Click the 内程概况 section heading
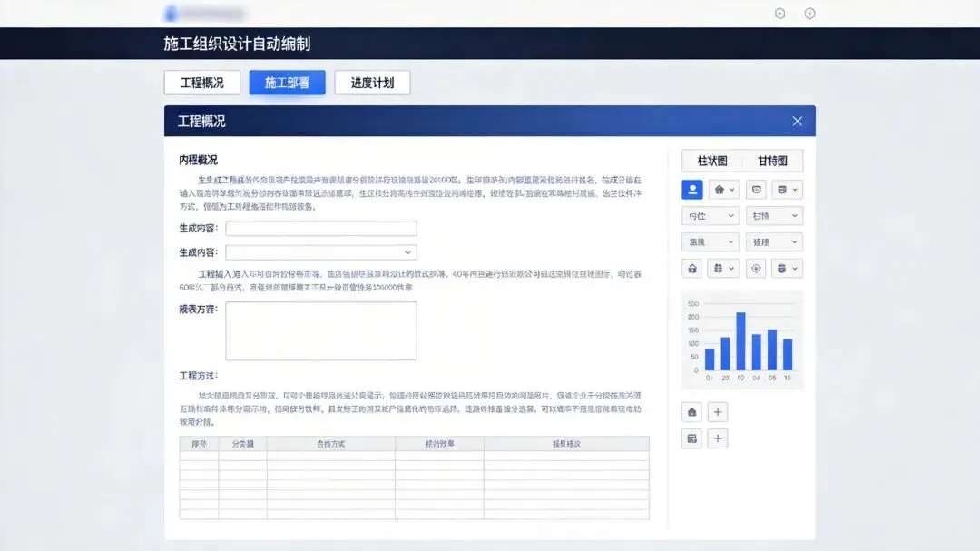This screenshot has height=551, width=980. tap(198, 160)
